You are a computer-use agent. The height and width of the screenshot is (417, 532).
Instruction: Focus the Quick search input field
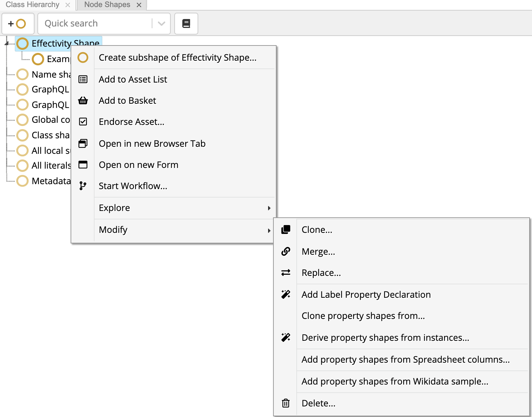(95, 24)
